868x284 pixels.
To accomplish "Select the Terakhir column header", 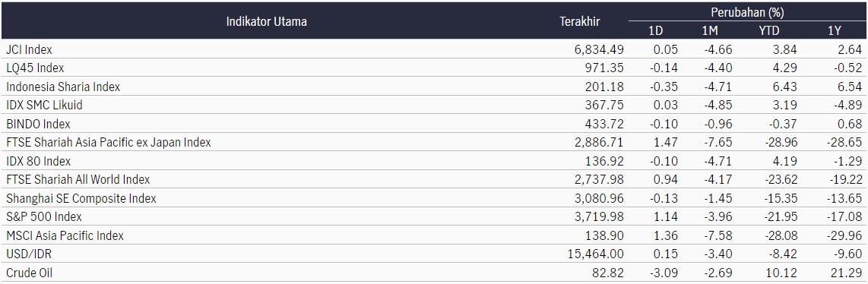I will pyautogui.click(x=580, y=22).
